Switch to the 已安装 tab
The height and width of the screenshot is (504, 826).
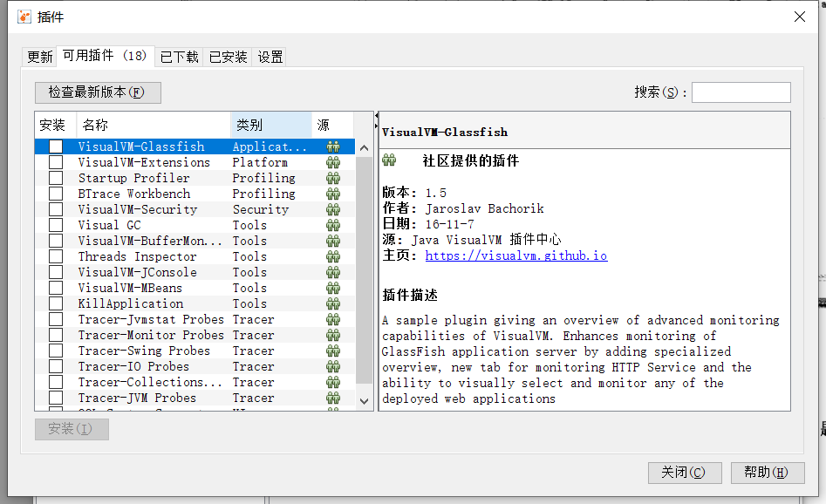click(x=227, y=56)
